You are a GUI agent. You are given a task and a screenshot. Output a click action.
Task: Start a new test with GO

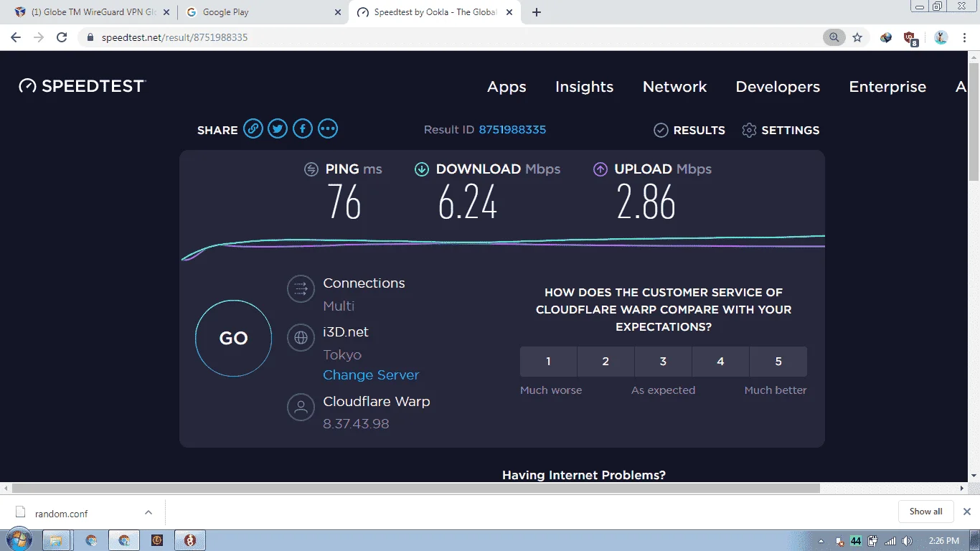pos(233,339)
